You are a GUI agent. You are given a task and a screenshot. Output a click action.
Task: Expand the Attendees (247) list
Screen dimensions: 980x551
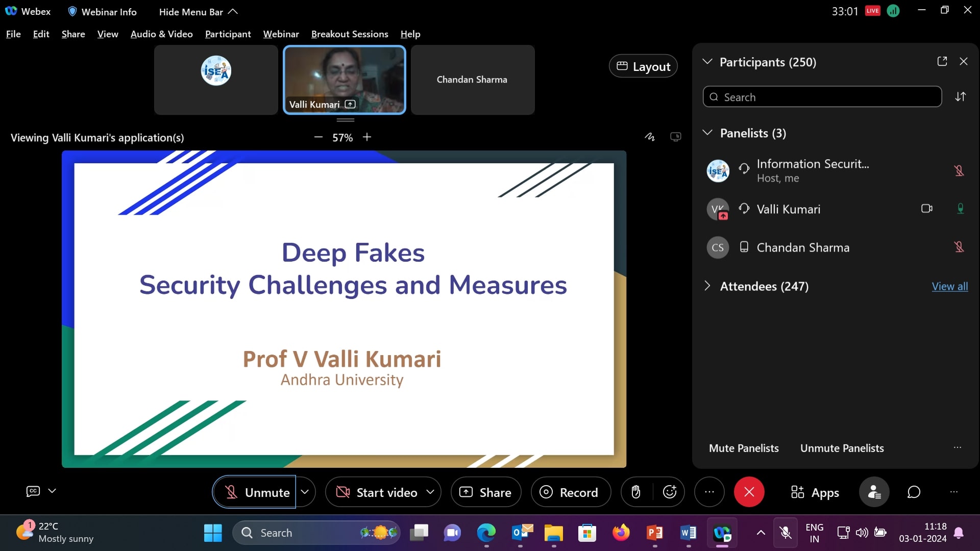pyautogui.click(x=707, y=286)
